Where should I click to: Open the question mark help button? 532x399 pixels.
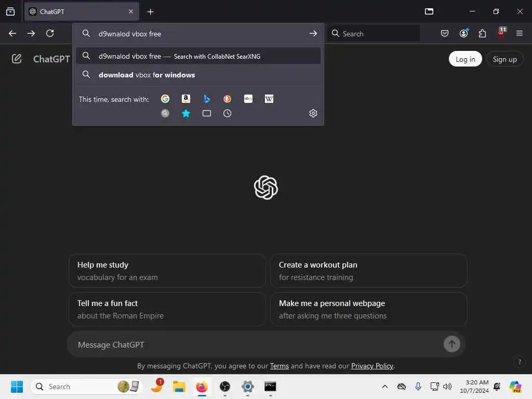[x=520, y=362]
